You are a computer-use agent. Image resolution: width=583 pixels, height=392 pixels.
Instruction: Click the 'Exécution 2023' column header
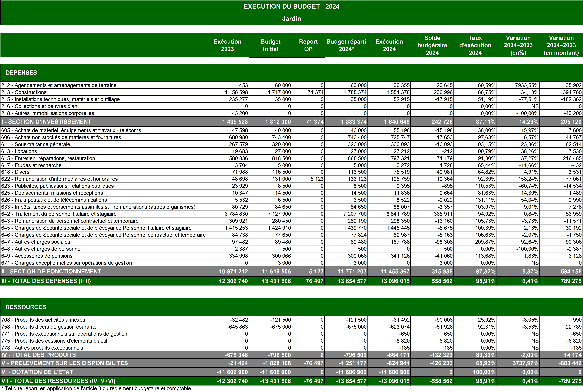(x=227, y=45)
